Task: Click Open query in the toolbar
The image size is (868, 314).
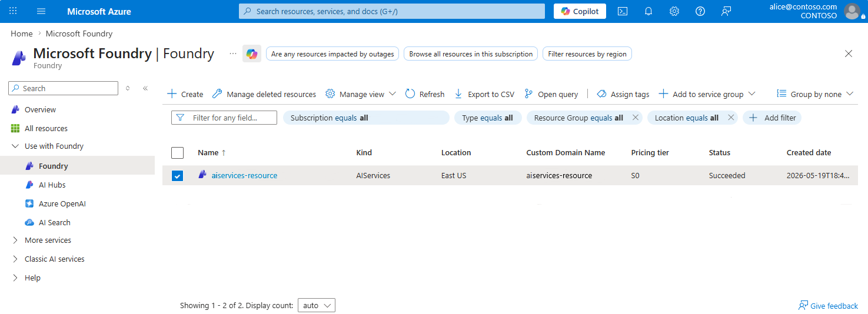Action: coord(551,94)
